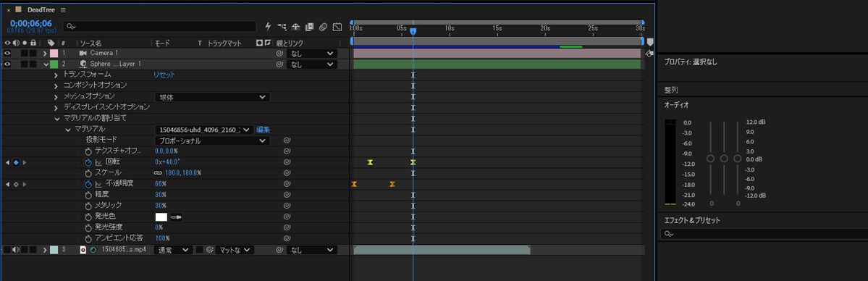
Task: Click the white 発光色 color swatch
Action: pyautogui.click(x=161, y=217)
